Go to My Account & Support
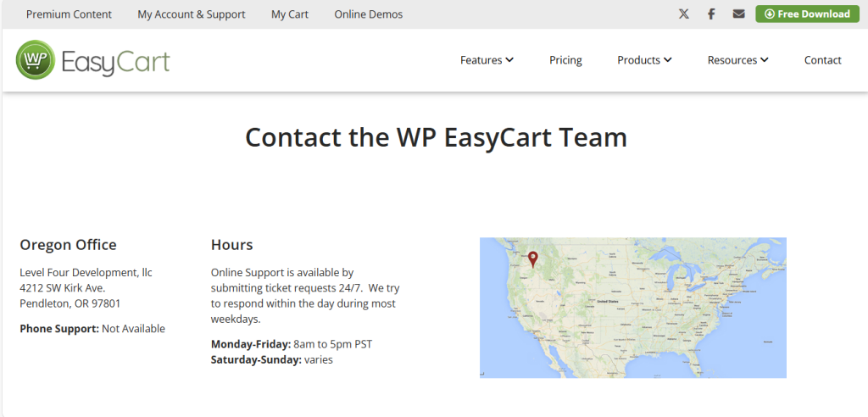The height and width of the screenshot is (417, 868). click(192, 14)
